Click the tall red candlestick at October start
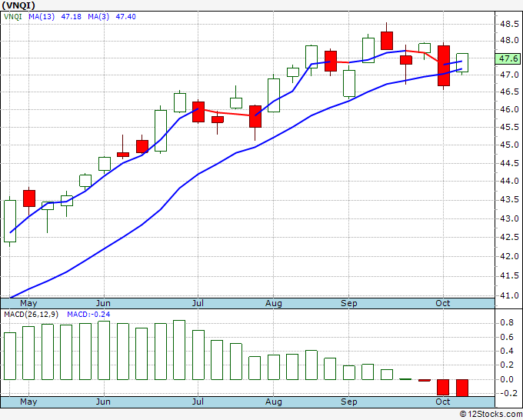 click(x=444, y=65)
